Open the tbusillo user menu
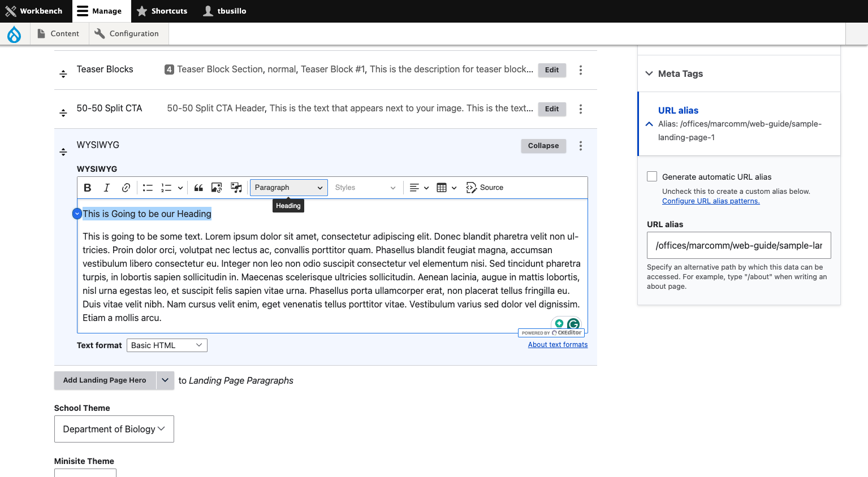The height and width of the screenshot is (477, 868). (x=225, y=11)
